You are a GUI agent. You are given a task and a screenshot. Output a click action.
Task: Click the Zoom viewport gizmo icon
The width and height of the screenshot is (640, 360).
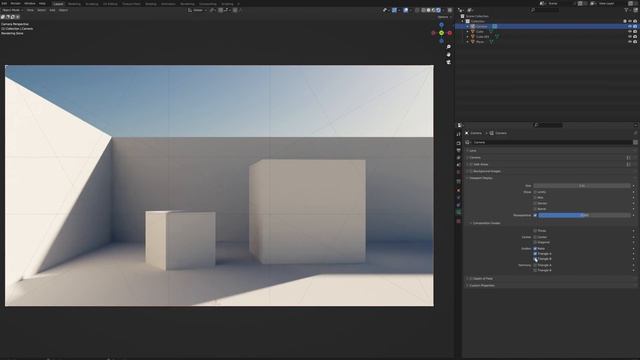tap(449, 47)
